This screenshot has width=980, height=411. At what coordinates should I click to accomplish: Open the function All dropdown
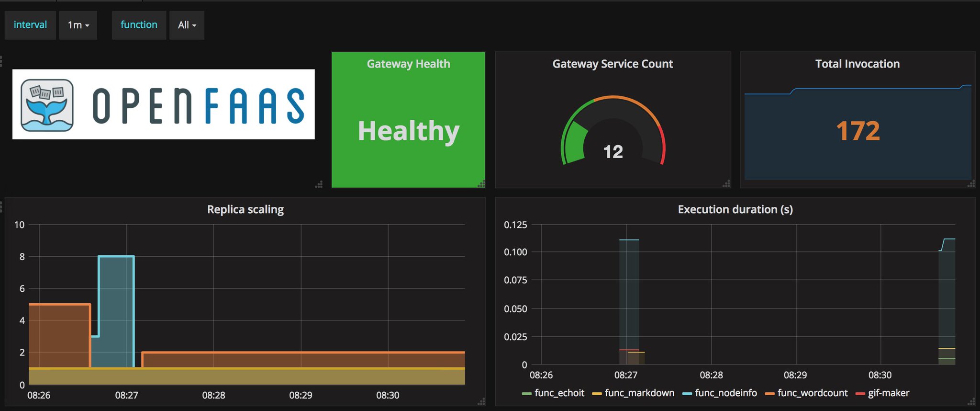pyautogui.click(x=187, y=25)
